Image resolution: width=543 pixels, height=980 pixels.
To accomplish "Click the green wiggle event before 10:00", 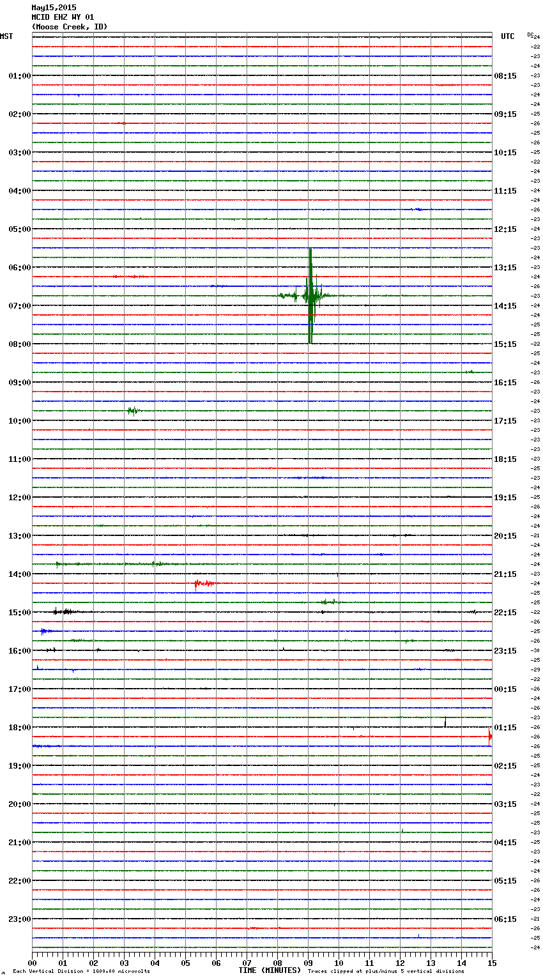I will pyautogui.click(x=134, y=411).
